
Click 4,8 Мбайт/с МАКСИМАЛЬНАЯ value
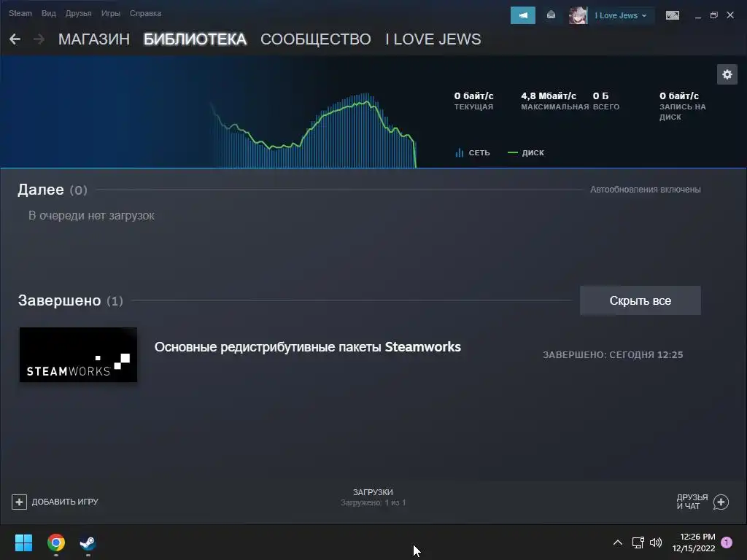(554, 101)
